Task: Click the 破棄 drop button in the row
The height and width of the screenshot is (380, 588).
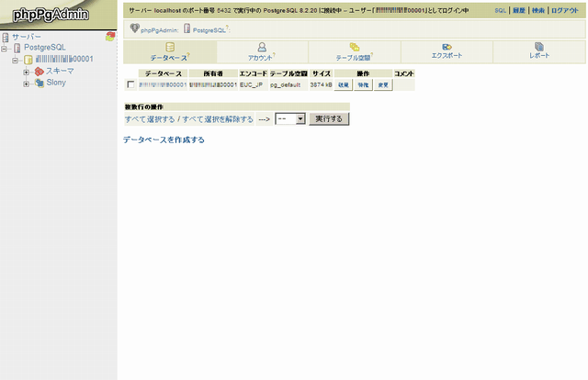Action: pyautogui.click(x=343, y=85)
